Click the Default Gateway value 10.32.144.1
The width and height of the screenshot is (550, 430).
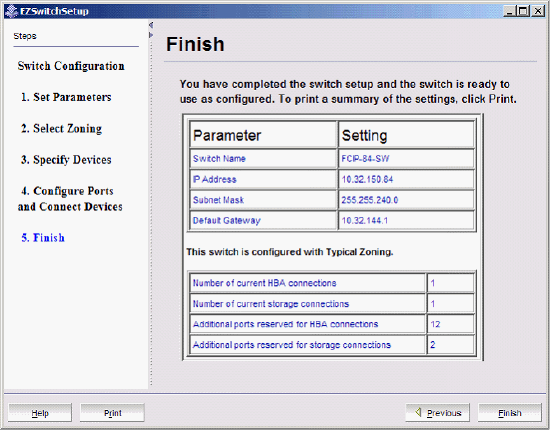point(365,221)
